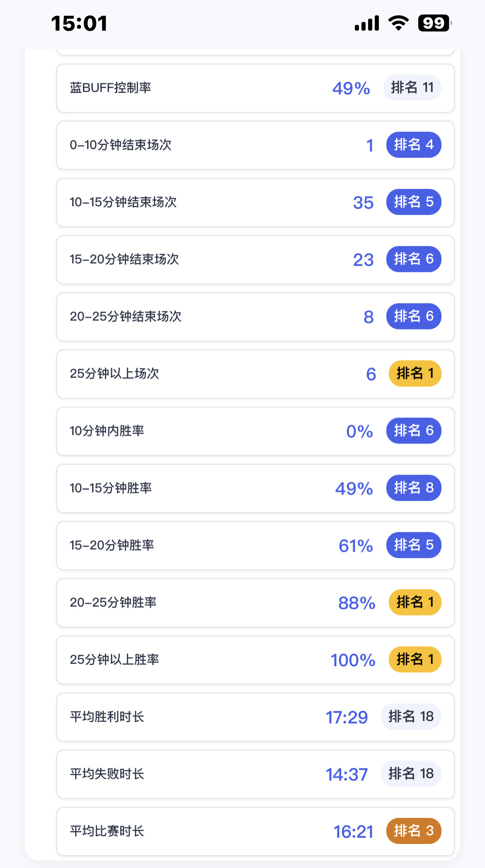Tap the cellular signal bars icon
This screenshot has width=485, height=868.
(367, 23)
